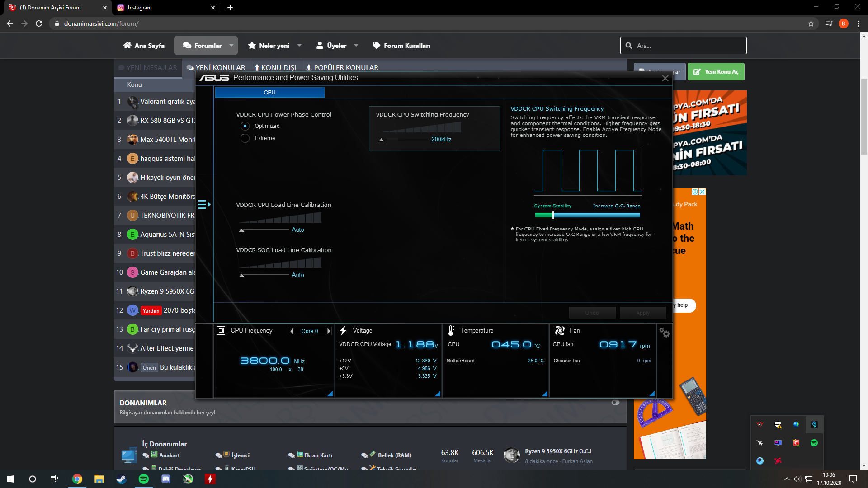Click the Apply button in ASUS utility

(x=643, y=313)
